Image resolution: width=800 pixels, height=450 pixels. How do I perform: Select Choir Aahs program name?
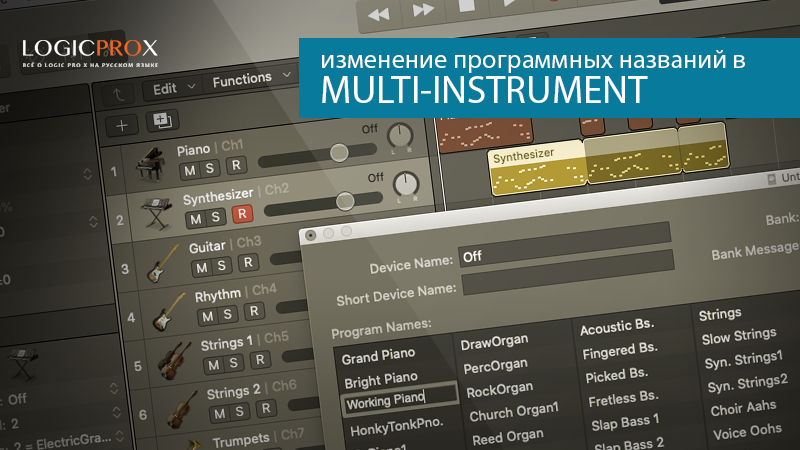point(743,408)
